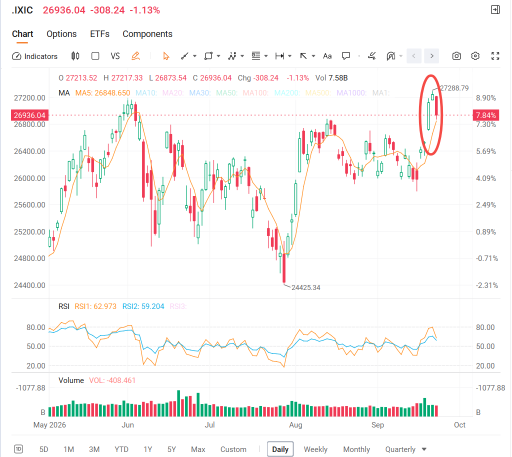Viewport: 512px width, 457px height.
Task: Select the 1Y time range
Action: coord(148,449)
